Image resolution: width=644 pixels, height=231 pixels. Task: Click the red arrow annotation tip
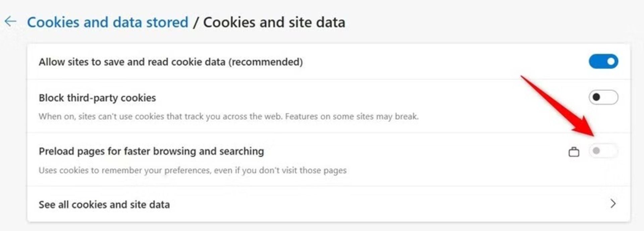(593, 134)
